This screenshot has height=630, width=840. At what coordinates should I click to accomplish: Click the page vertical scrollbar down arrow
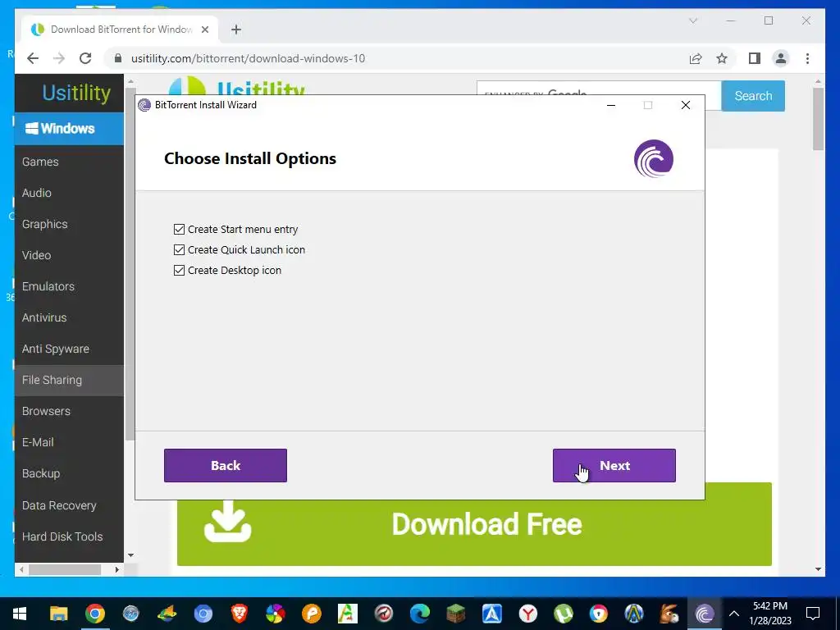click(x=818, y=569)
